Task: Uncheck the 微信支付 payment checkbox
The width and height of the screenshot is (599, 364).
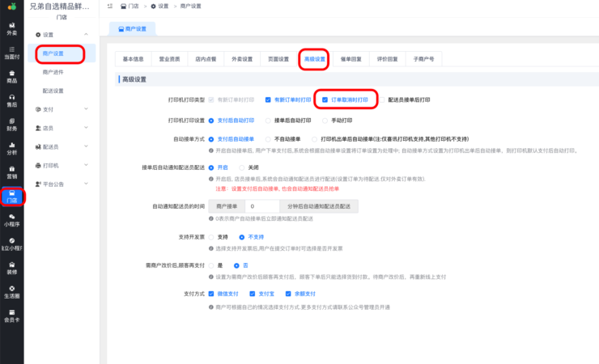Action: pos(211,294)
